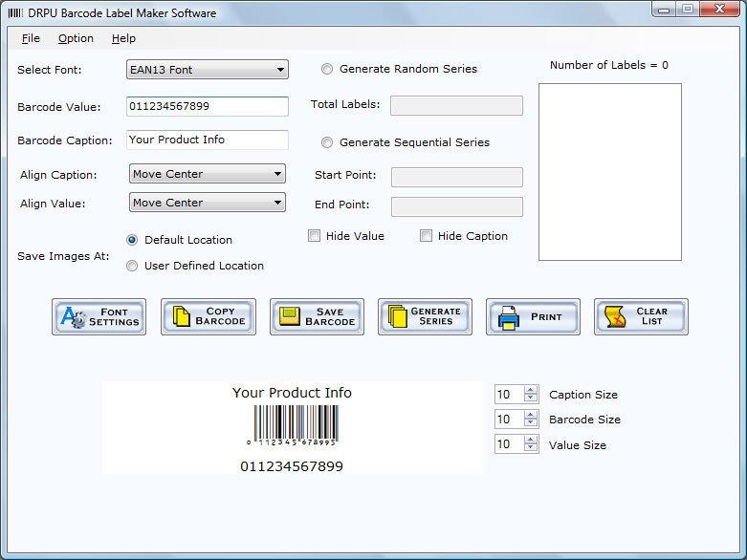747x560 pixels.
Task: Click the End Point input field
Action: [457, 206]
